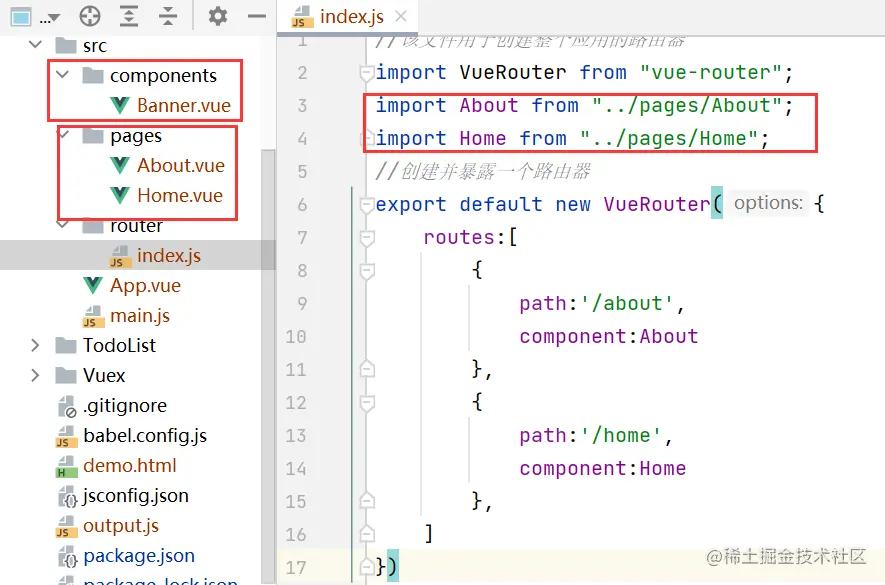Collapse the components folder chevron
Viewport: 885px width, 585px height.
pyautogui.click(x=63, y=75)
